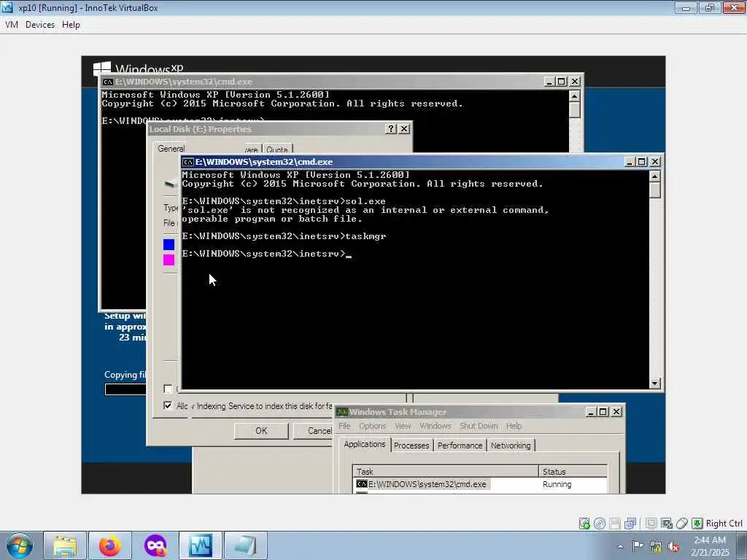Viewport: 747px width, 560px height.
Task: Launch Firefox from the taskbar
Action: pyautogui.click(x=110, y=545)
